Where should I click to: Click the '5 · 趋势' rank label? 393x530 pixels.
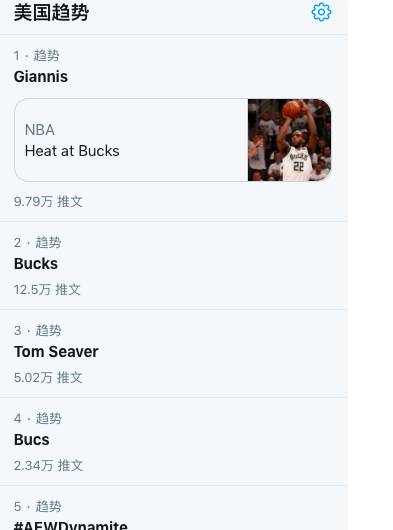coord(38,506)
